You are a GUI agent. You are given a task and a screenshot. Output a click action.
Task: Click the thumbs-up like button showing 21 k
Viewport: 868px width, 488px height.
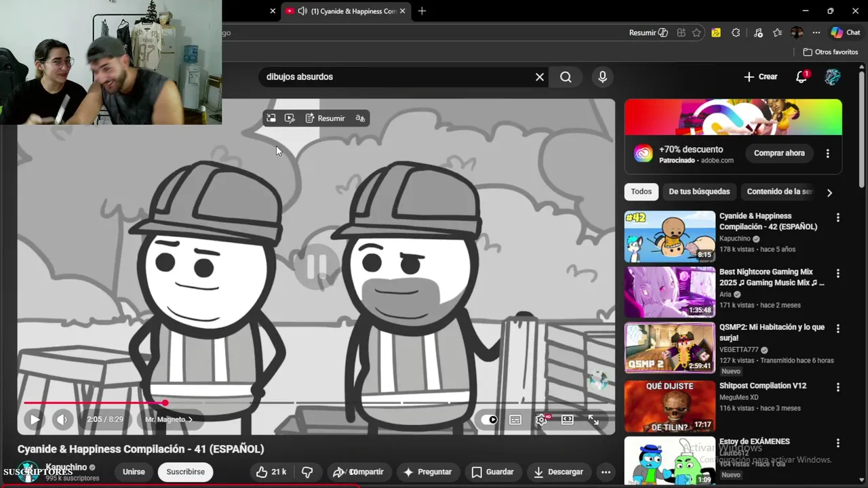tap(271, 472)
